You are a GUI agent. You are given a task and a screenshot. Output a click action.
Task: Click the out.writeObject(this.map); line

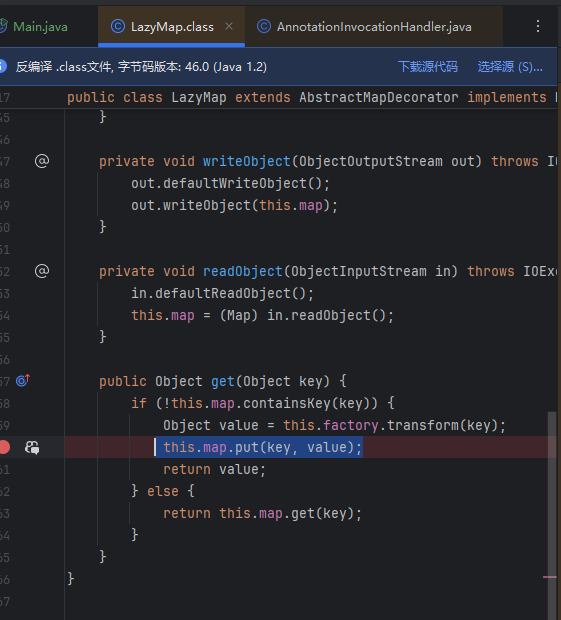point(234,206)
